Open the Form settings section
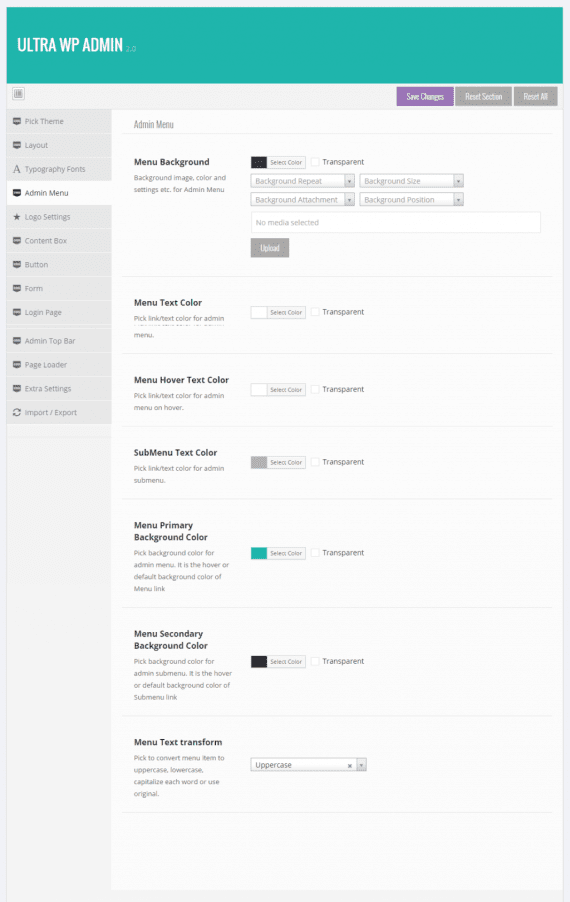The height and width of the screenshot is (902, 570). click(x=59, y=288)
